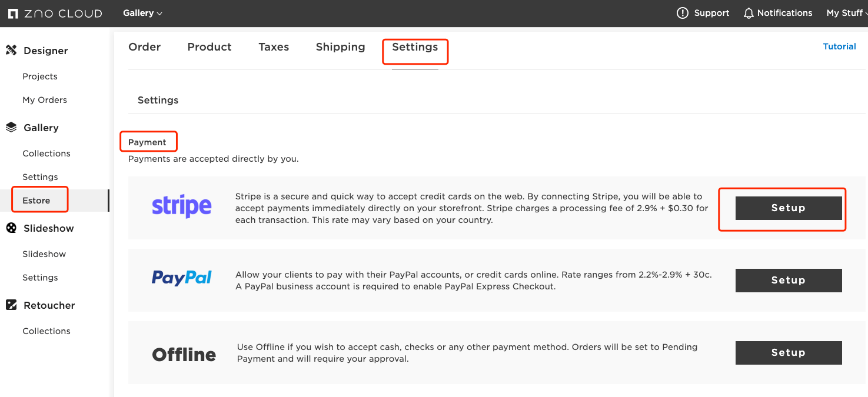
Task: Open the Taxes tab
Action: (274, 47)
